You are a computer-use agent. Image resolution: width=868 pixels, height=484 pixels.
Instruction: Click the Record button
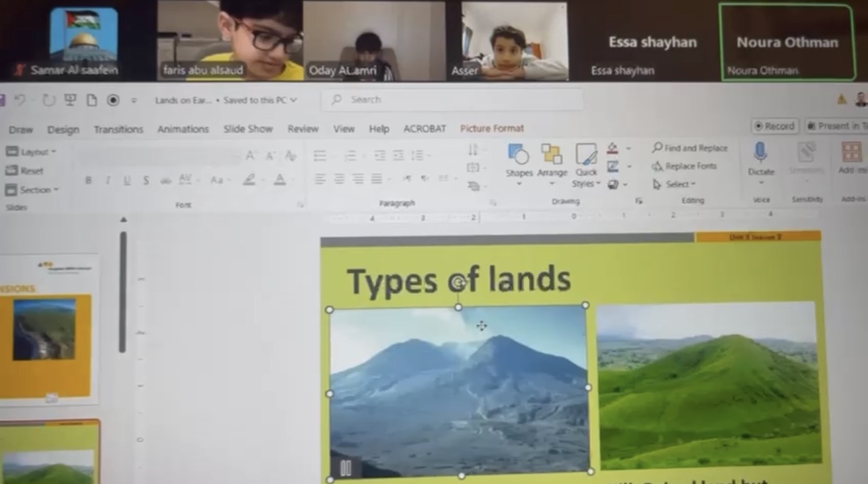774,126
